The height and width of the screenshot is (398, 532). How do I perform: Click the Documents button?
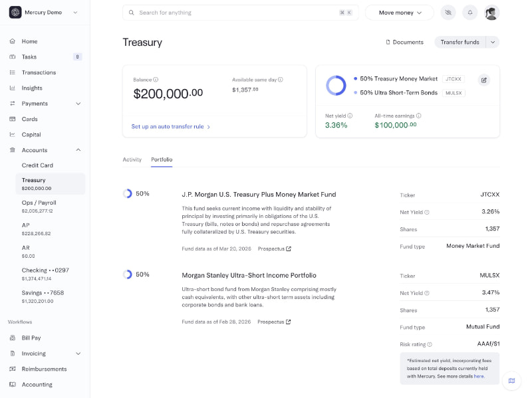coord(405,43)
